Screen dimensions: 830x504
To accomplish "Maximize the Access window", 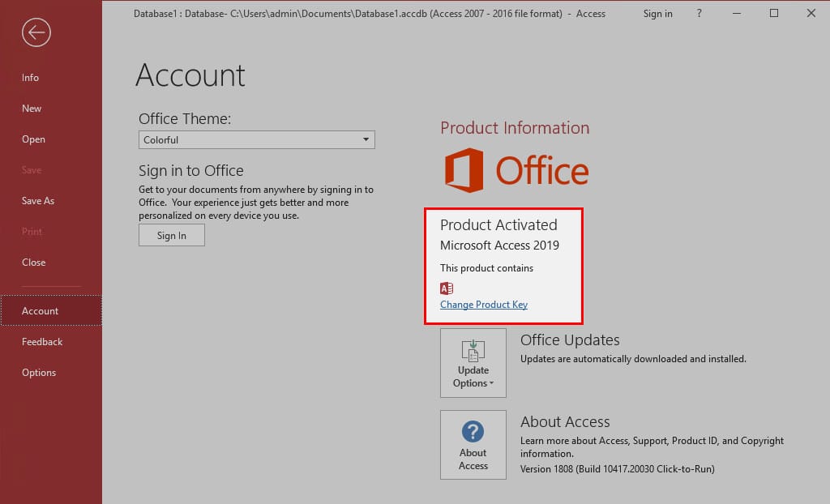I will (x=774, y=13).
